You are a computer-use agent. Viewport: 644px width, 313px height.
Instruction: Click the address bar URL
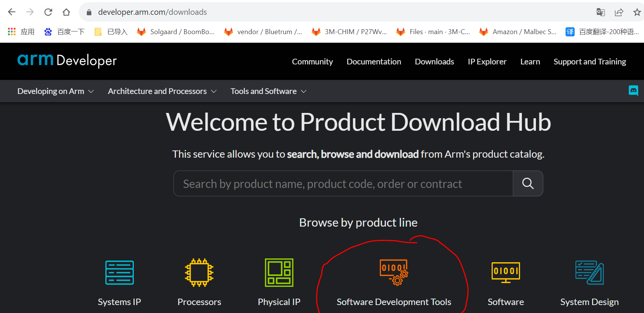(x=152, y=12)
